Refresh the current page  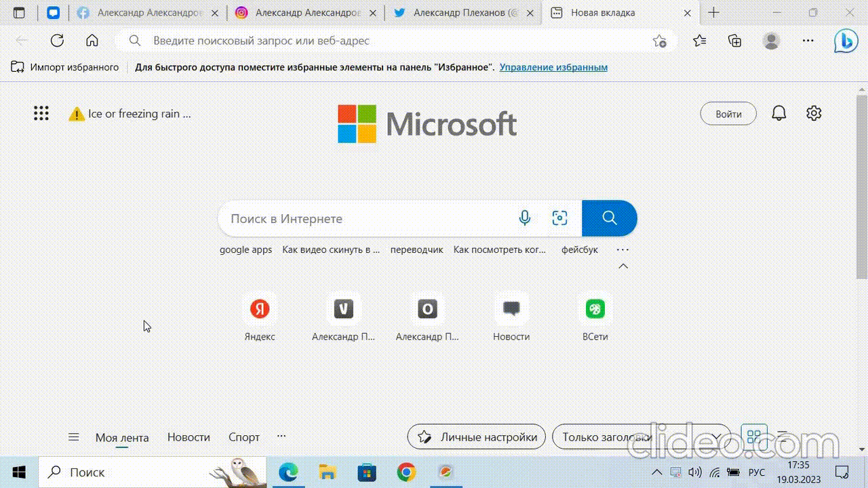coord(57,41)
